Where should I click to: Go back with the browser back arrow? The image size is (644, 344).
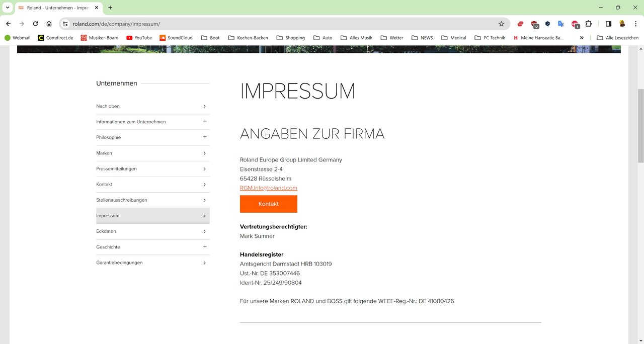click(8, 24)
